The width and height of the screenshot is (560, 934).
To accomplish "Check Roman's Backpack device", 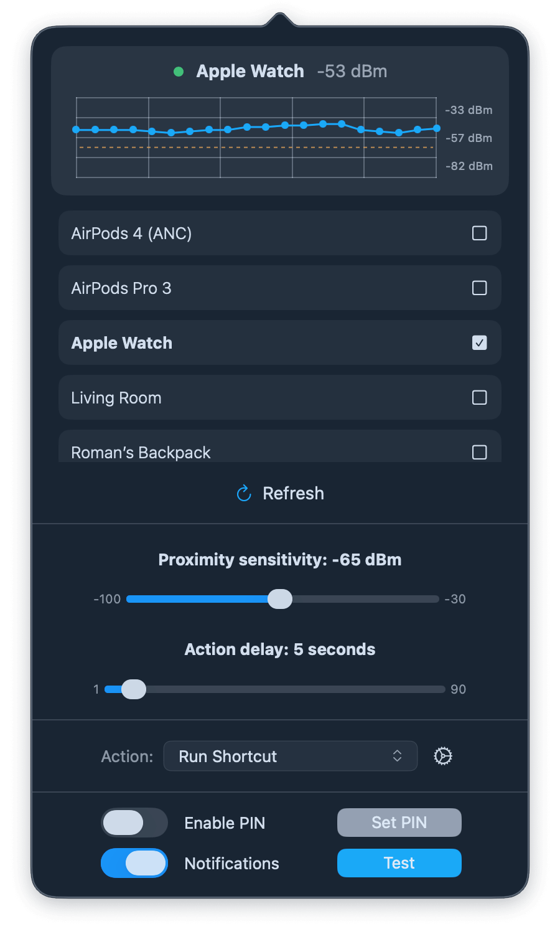I will [x=479, y=453].
